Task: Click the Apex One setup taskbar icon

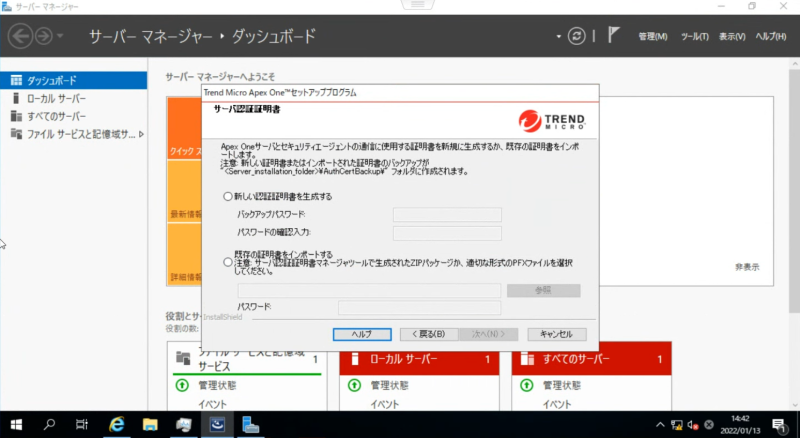Action: [x=217, y=424]
